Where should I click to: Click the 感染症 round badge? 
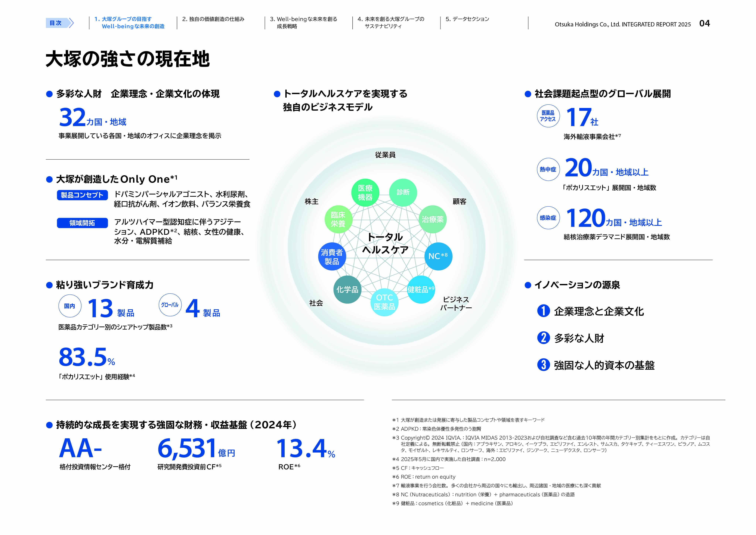coord(548,218)
